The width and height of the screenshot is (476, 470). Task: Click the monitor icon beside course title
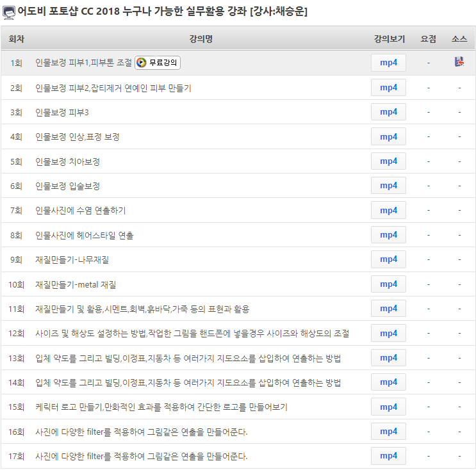click(x=9, y=13)
